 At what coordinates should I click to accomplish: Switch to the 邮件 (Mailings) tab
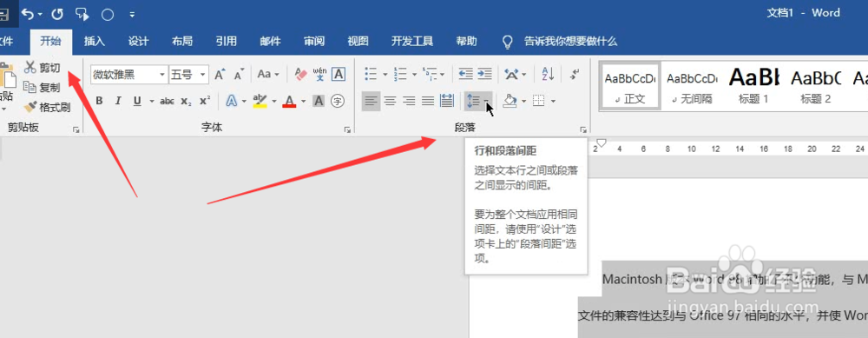click(270, 42)
